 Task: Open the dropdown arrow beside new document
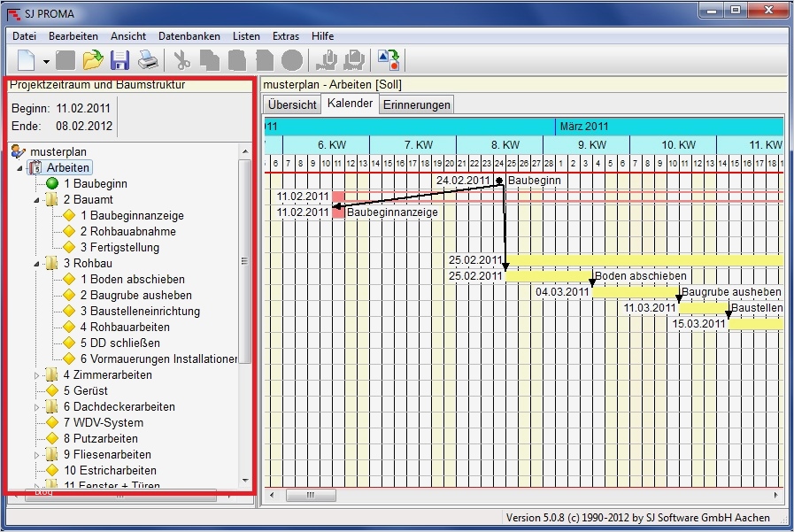[x=46, y=62]
